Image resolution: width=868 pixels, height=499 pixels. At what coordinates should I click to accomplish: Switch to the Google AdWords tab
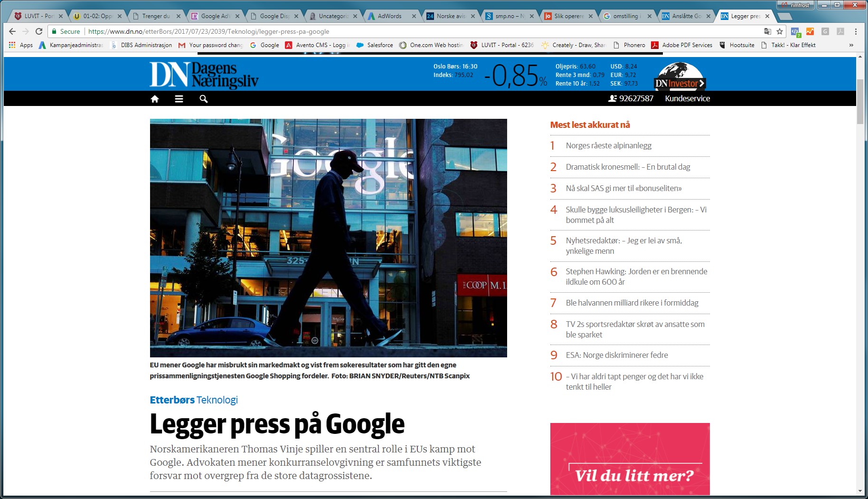[x=215, y=16]
